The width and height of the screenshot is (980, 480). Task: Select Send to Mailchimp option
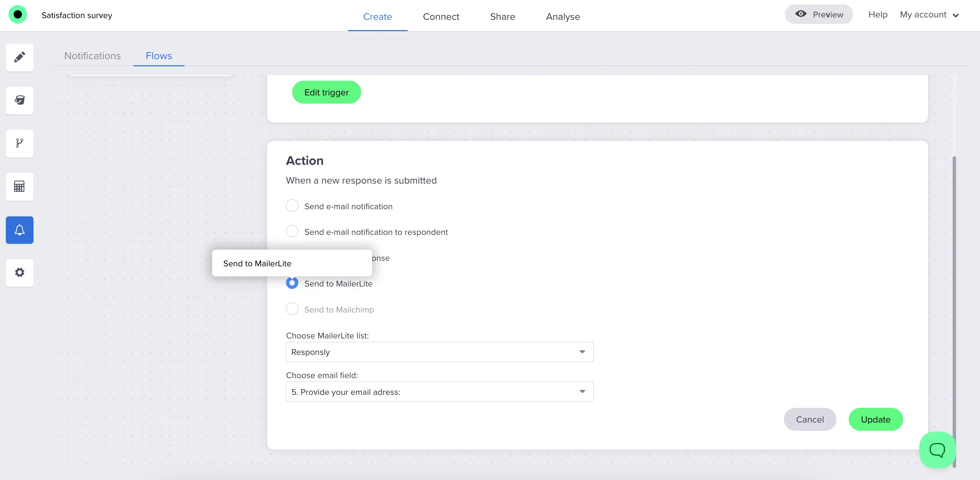(x=292, y=309)
